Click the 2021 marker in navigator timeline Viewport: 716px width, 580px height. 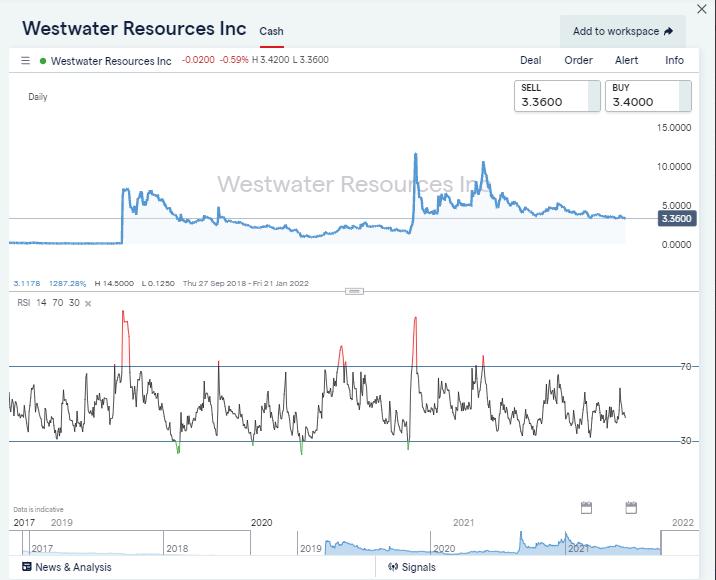(578, 548)
